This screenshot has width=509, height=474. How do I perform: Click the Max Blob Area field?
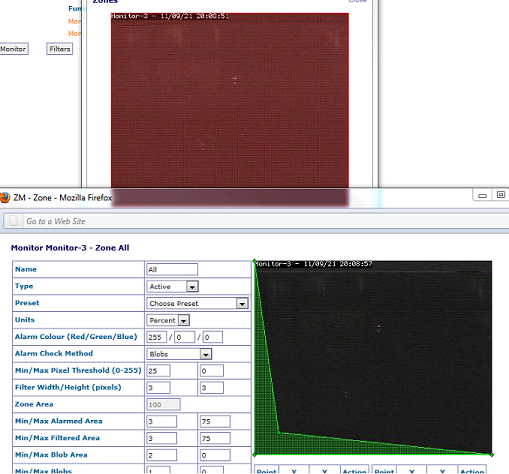coord(215,455)
